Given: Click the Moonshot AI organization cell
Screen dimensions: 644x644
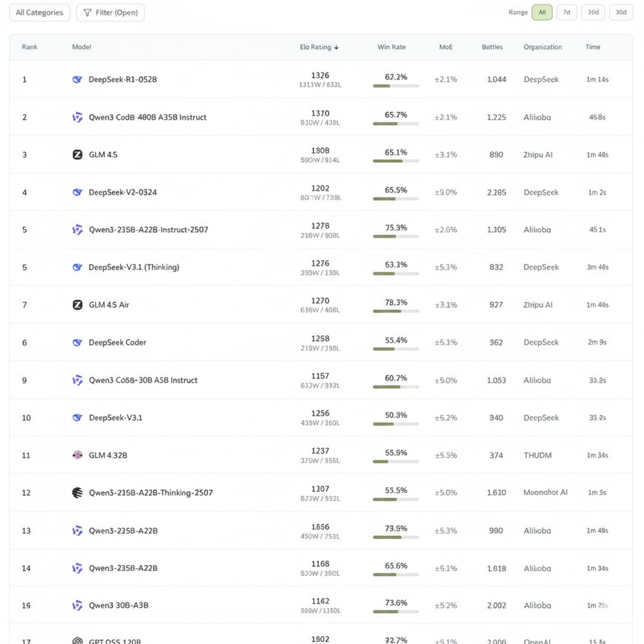Looking at the screenshot, I should 545,492.
